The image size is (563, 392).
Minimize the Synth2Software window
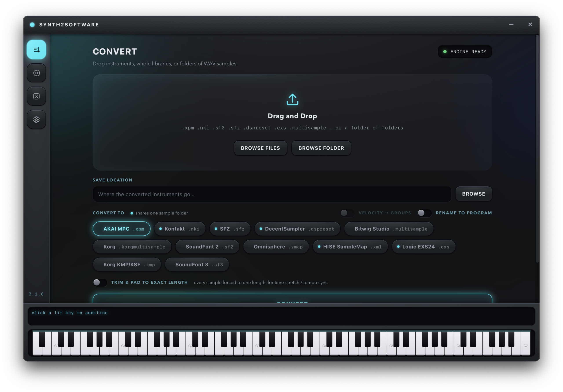tap(511, 25)
